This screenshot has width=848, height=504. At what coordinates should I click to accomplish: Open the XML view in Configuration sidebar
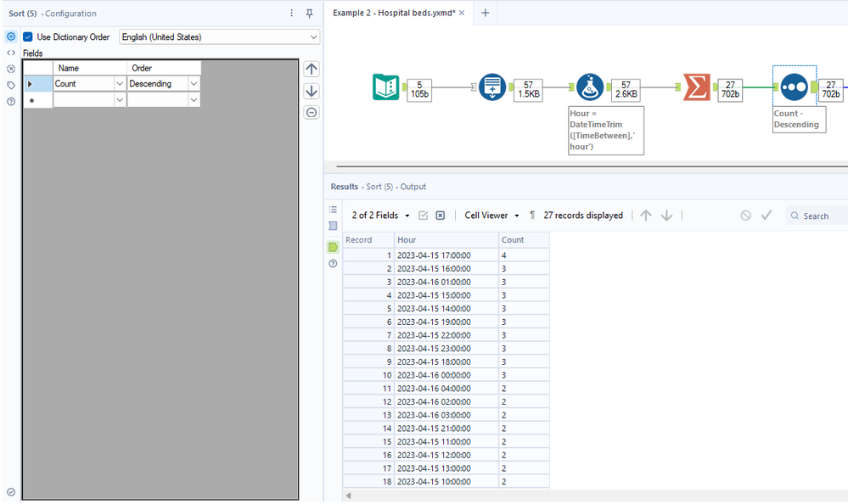pos(11,53)
